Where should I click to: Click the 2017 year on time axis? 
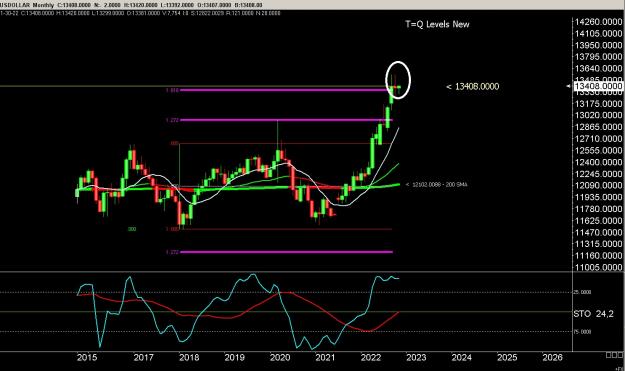click(x=143, y=357)
